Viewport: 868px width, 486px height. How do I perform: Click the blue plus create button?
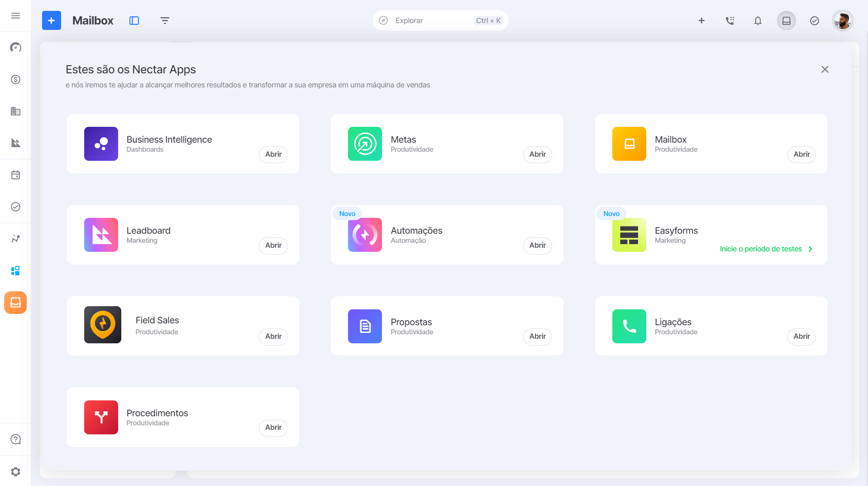(x=52, y=20)
